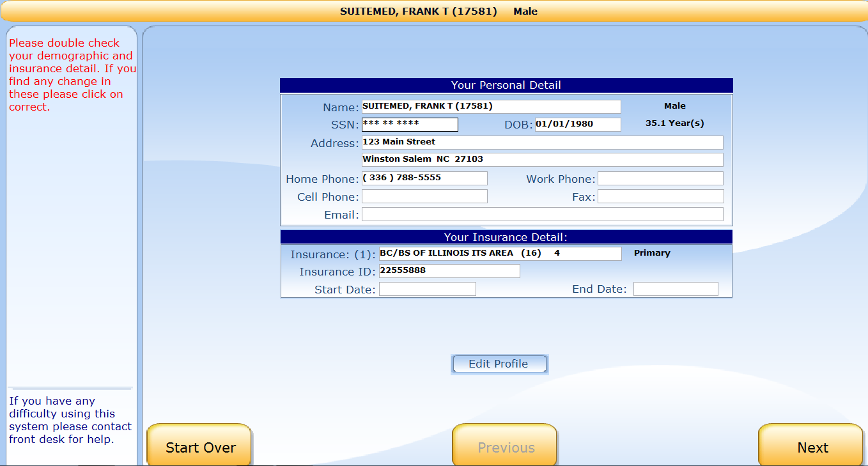Select the Name input field
The image size is (868, 466).
click(x=491, y=107)
